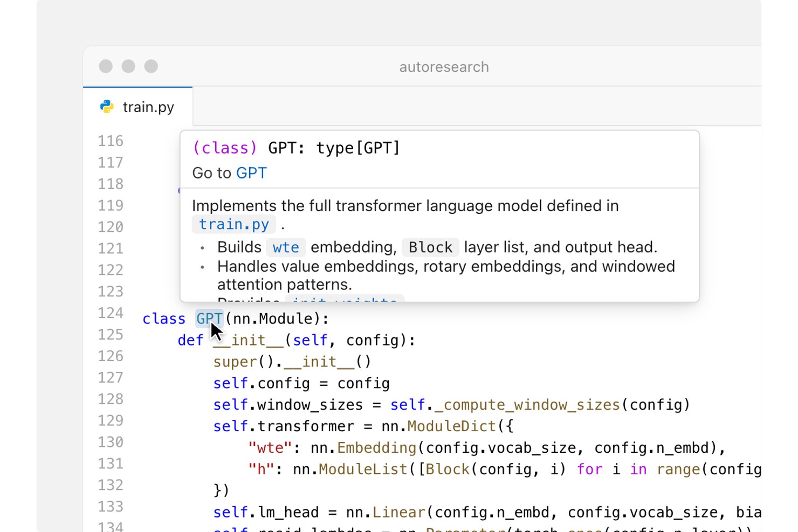The width and height of the screenshot is (798, 532).
Task: Click line number 130 in the gutter
Action: (x=111, y=442)
